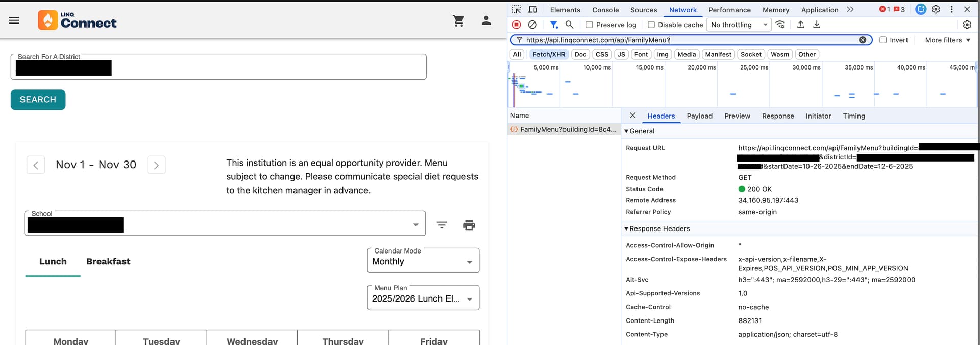Screen dimensions: 980x345
Task: Toggle the CSS type filter
Action: pos(602,54)
